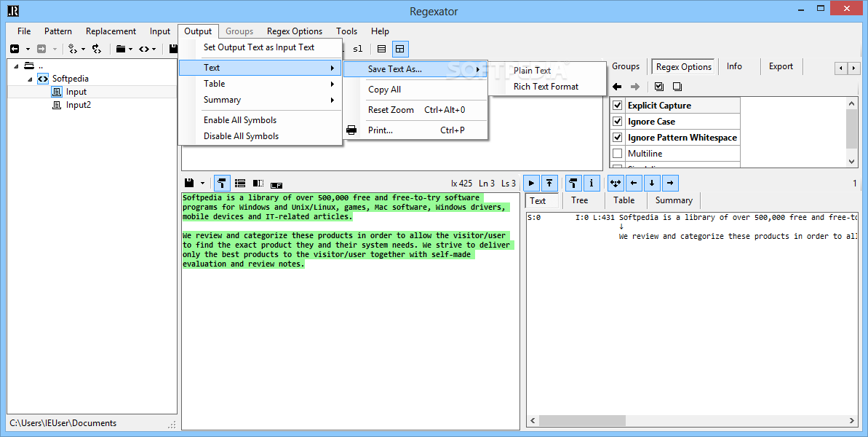Viewport: 868px width, 437px height.
Task: Select Set Output Text as Input Text
Action: 260,47
